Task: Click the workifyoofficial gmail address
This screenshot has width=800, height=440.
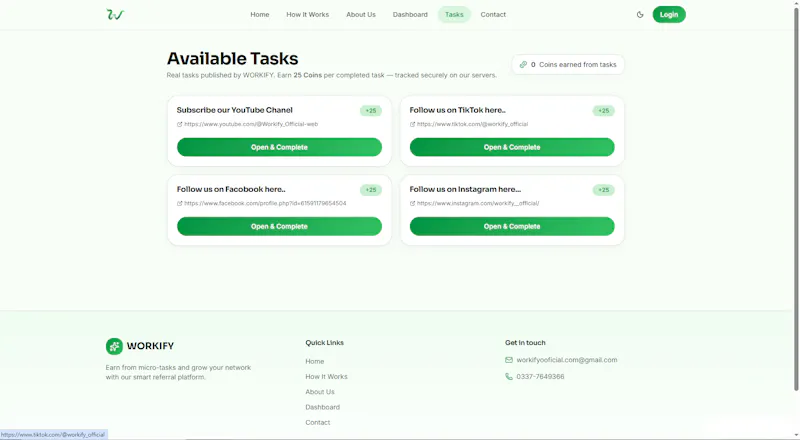Action: point(567,360)
